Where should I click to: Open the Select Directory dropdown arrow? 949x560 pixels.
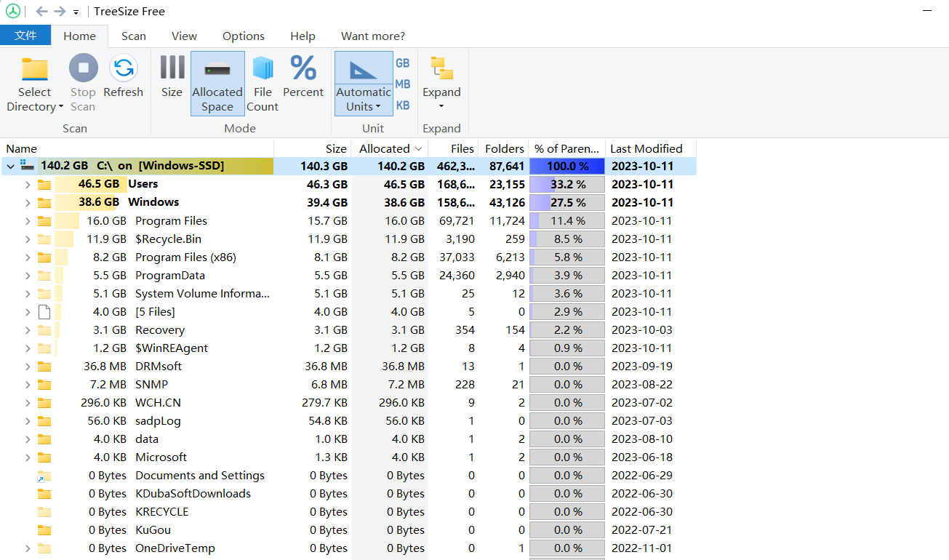pyautogui.click(x=61, y=107)
